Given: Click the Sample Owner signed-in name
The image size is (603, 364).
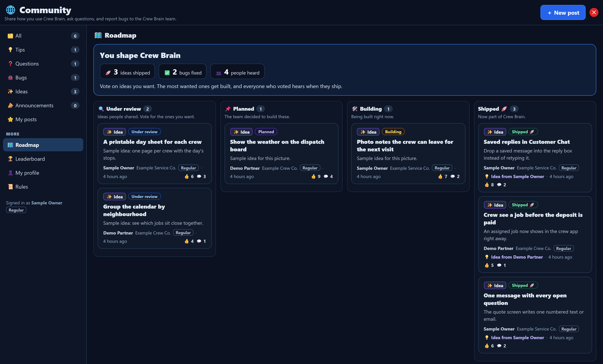Looking at the screenshot, I should tap(47, 203).
